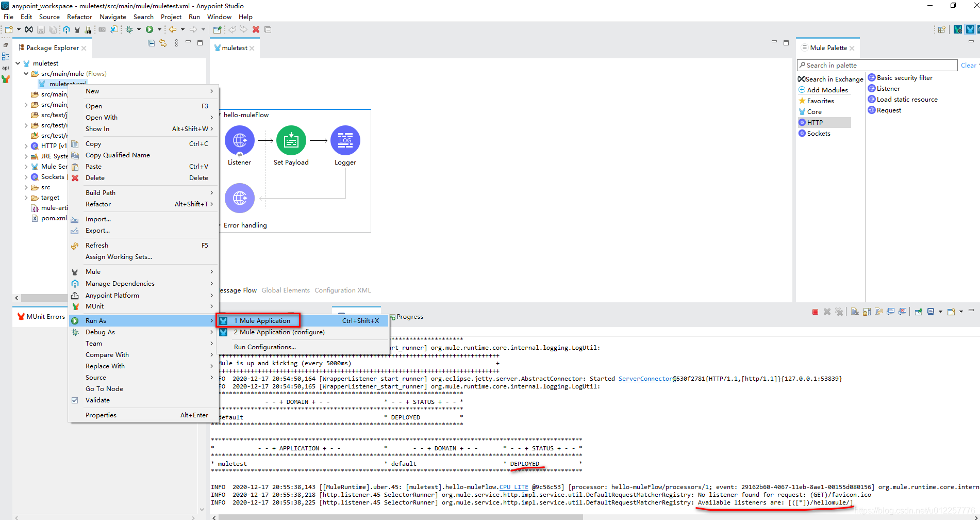This screenshot has width=980, height=520.
Task: Pick Request from the Mule Palette
Action: (885, 110)
